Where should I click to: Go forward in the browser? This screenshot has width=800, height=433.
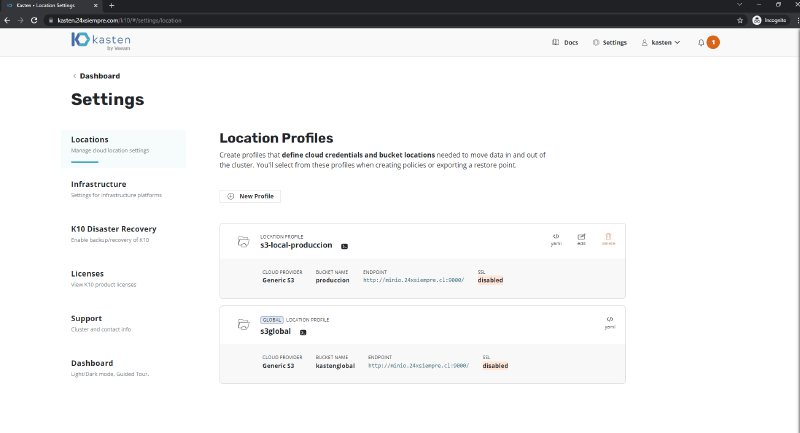click(x=20, y=20)
